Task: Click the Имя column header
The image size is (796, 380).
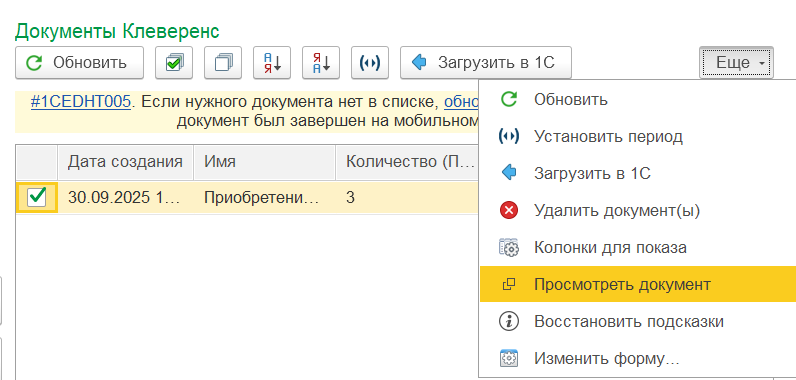Action: 264,162
